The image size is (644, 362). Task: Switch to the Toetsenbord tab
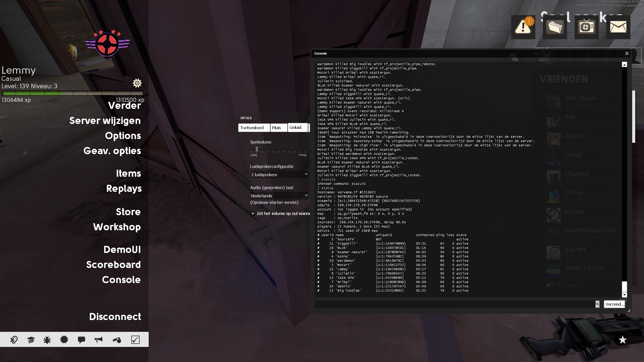[x=254, y=128]
